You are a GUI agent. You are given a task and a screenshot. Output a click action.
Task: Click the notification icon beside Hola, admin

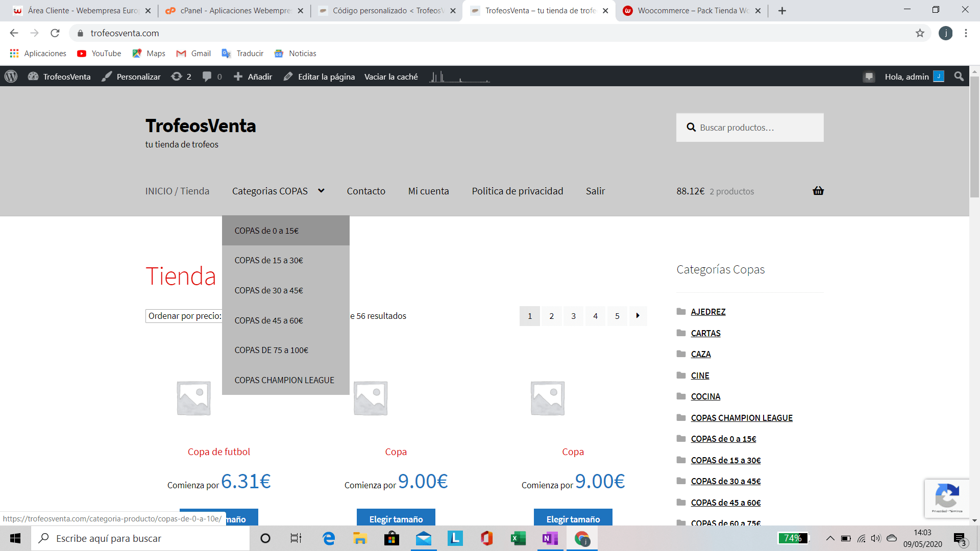point(869,77)
